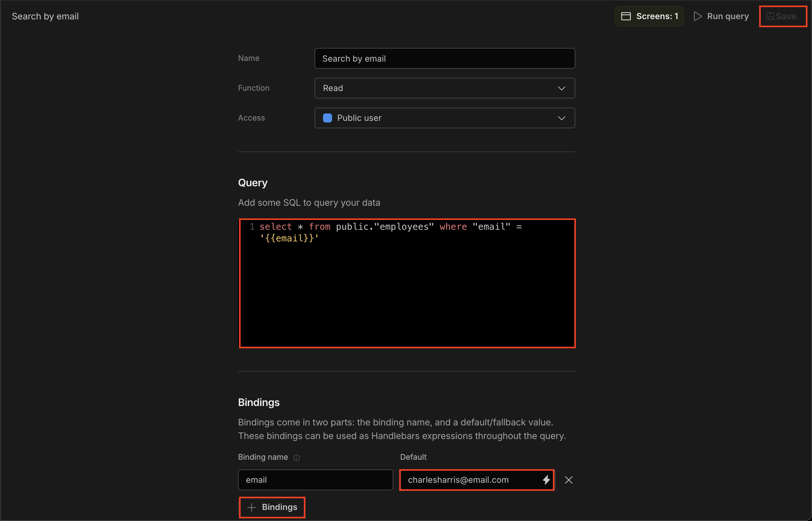
Task: Click the Access dropdown chevron
Action: click(x=561, y=118)
